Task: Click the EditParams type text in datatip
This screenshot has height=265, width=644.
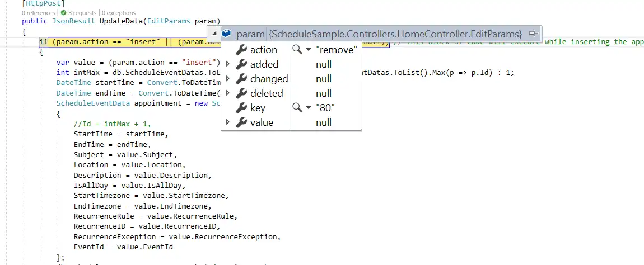Action: (395, 34)
